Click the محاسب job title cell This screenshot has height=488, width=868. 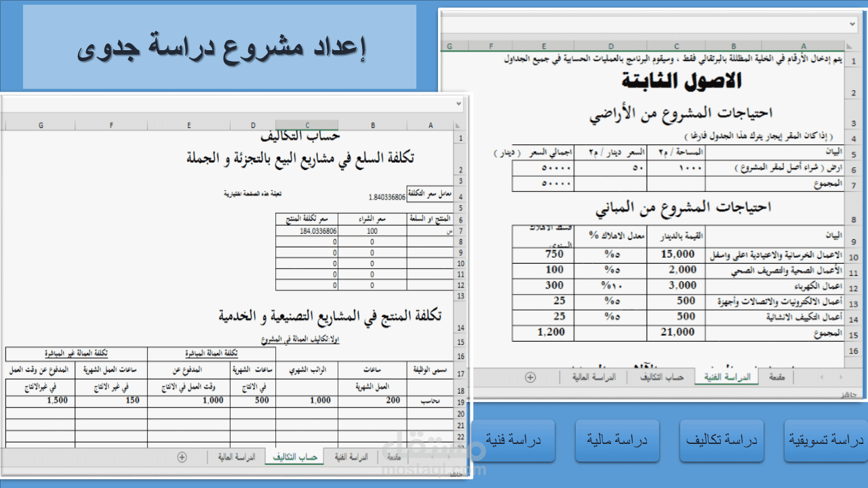pos(430,401)
